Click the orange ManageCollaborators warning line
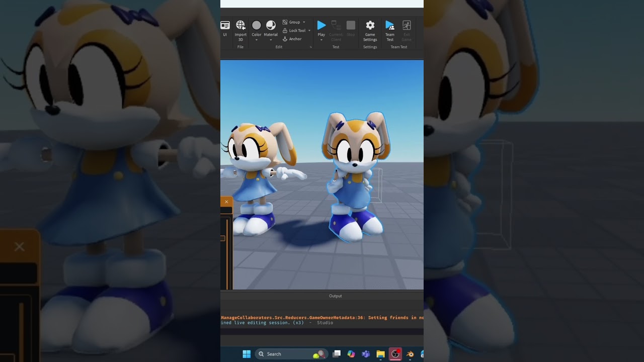 322,317
